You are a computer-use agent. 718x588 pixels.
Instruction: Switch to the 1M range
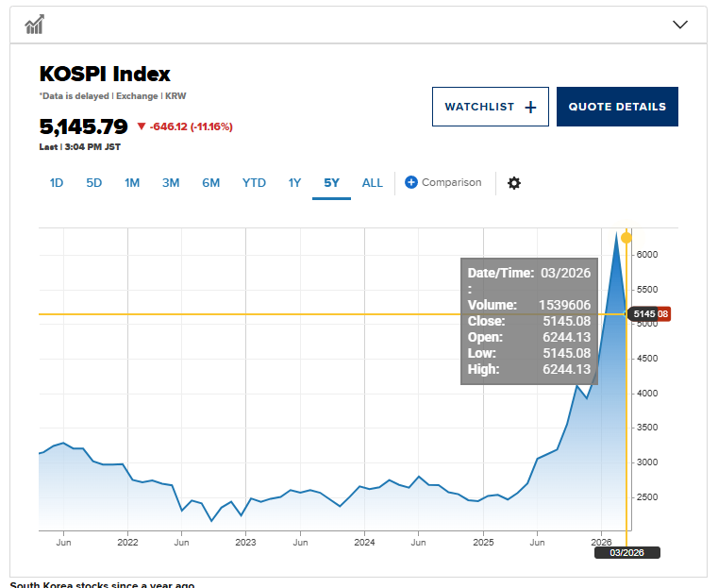pyautogui.click(x=132, y=183)
